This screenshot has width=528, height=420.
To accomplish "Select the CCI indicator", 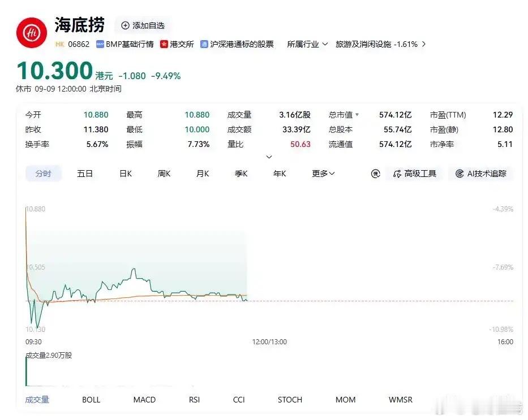I will tap(239, 400).
